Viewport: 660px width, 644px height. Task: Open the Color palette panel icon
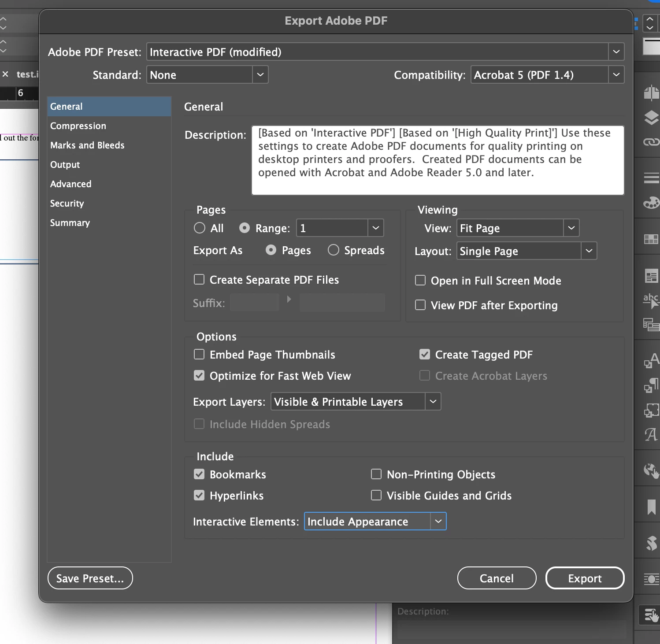651,203
